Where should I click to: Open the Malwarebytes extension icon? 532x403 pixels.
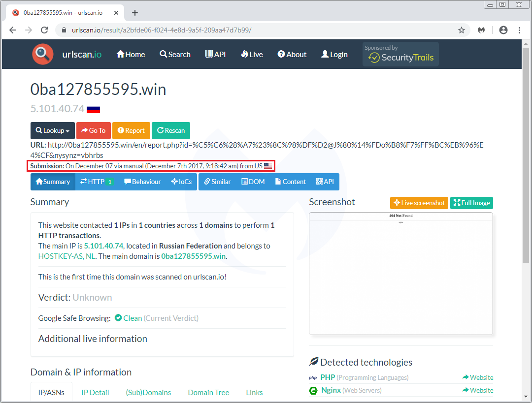pos(481,30)
